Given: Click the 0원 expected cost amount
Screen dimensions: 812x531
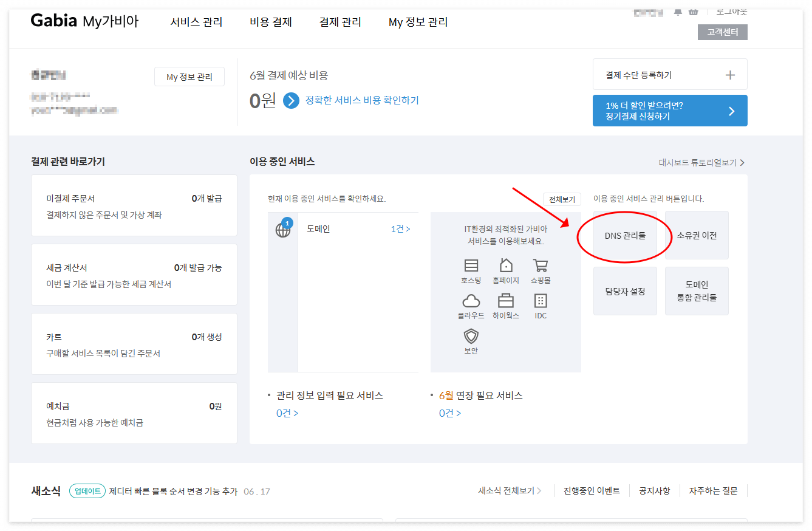Looking at the screenshot, I should pos(263,100).
